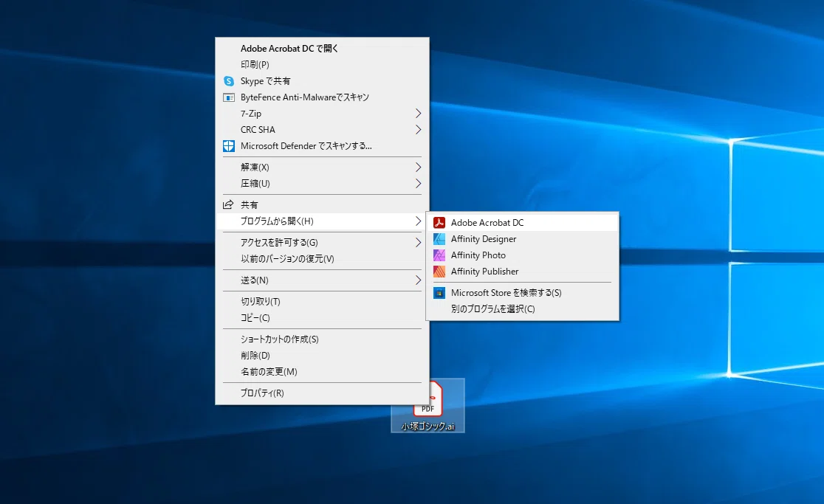Click the Affinity Photo icon
The height and width of the screenshot is (504, 824).
click(439, 255)
